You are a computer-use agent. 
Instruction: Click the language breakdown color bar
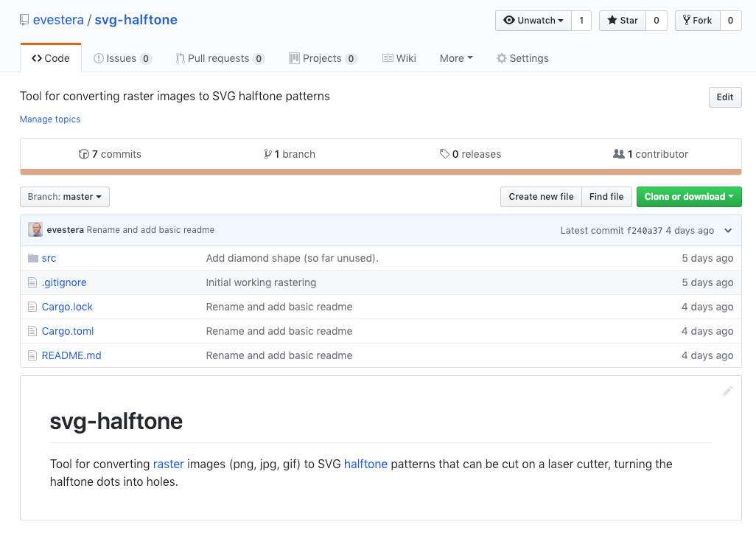tap(381, 172)
